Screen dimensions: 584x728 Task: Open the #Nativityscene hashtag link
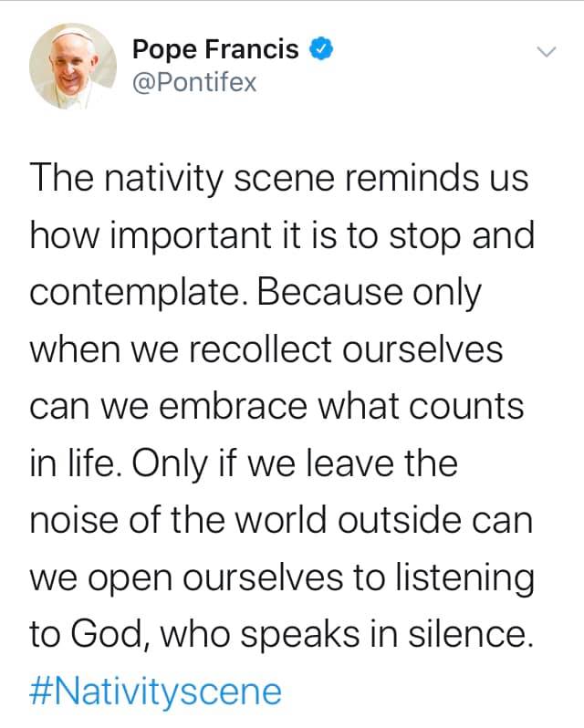(155, 691)
